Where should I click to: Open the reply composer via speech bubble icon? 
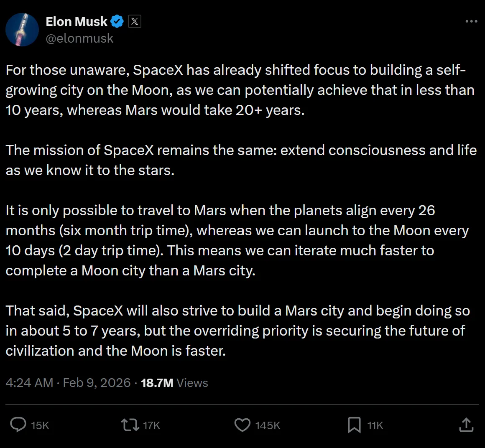pyautogui.click(x=18, y=425)
